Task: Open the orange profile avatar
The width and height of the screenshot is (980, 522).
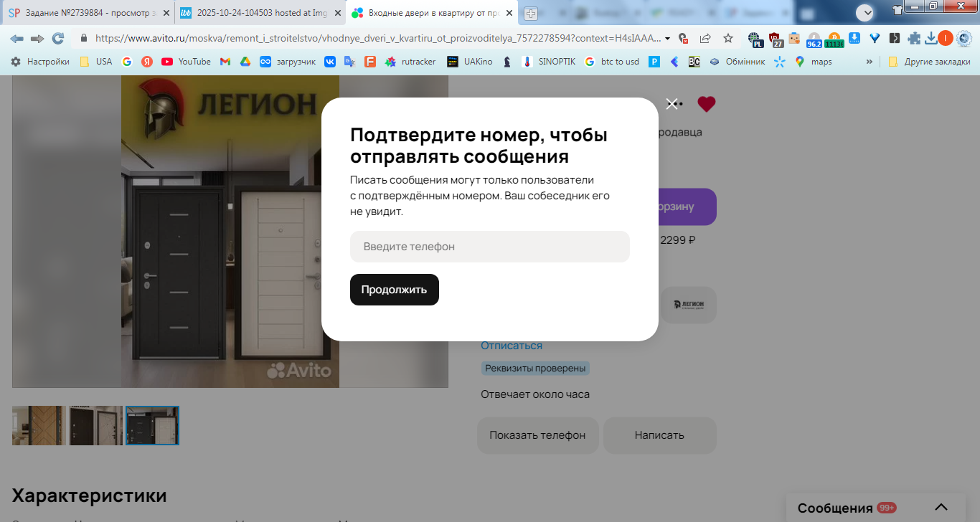Action: tap(946, 38)
